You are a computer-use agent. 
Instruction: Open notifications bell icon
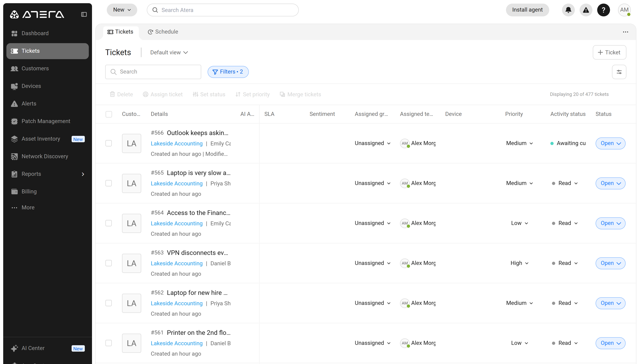(568, 10)
